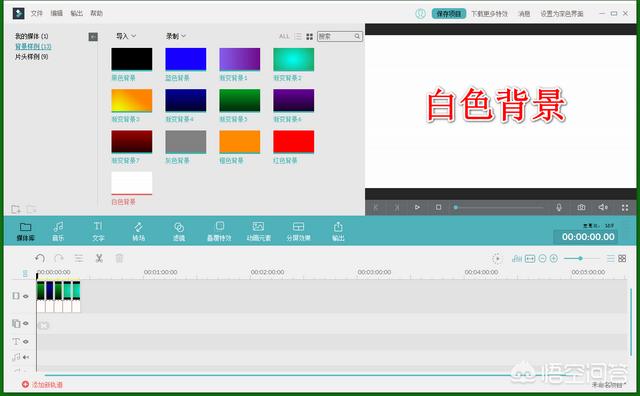Open the 文件 file menu

(37, 13)
